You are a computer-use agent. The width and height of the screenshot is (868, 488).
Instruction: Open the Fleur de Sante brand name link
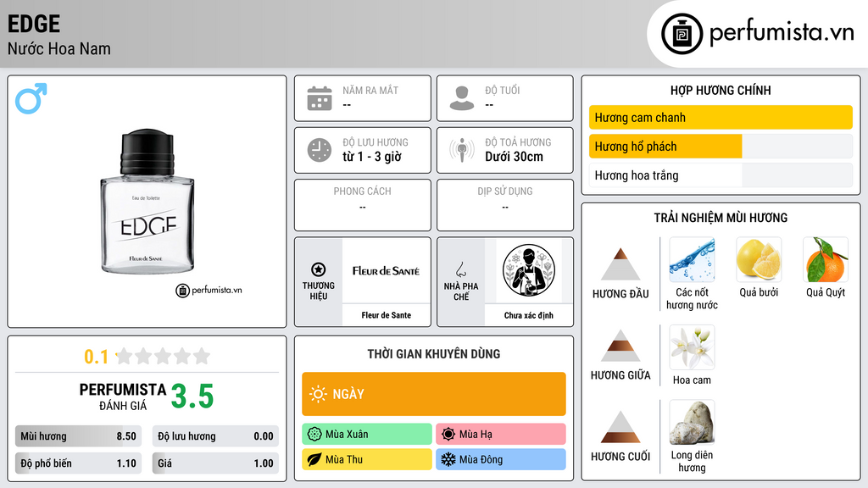(x=386, y=315)
